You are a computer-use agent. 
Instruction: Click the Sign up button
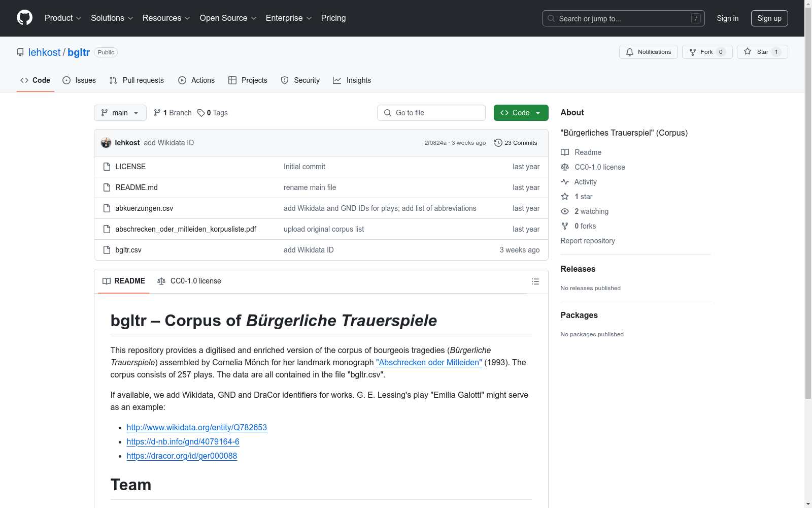coord(769,18)
